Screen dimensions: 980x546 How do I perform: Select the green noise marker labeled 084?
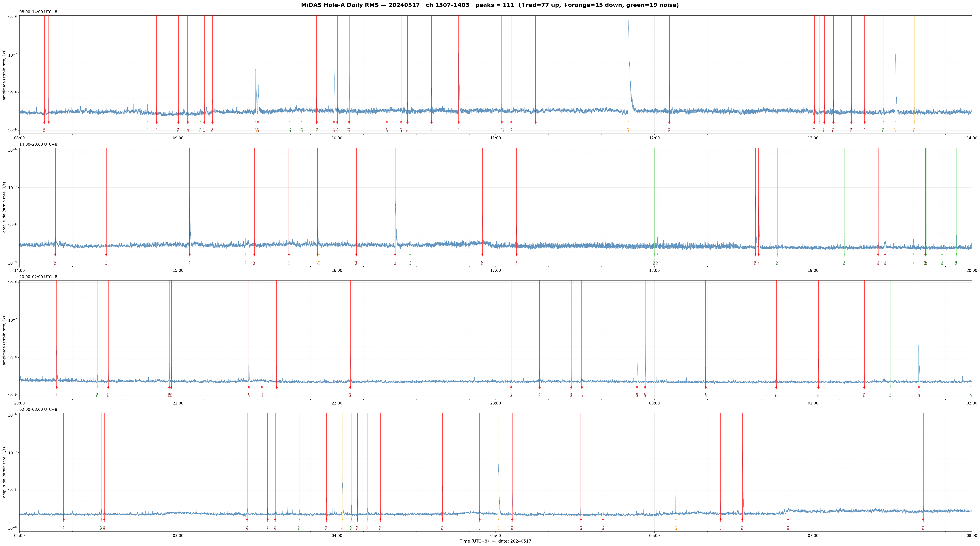(x=890, y=387)
